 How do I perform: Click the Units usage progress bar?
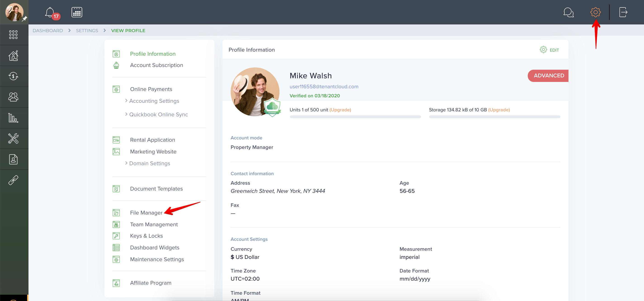(x=355, y=117)
